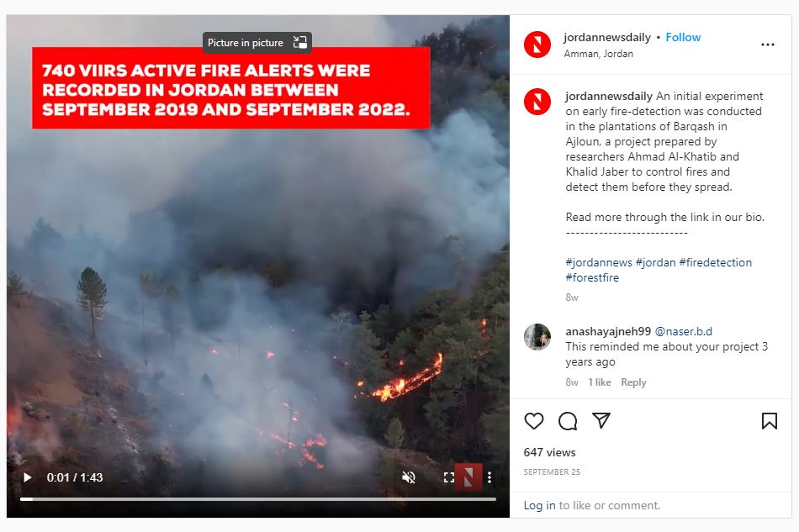Open anashayajneh99's avatar
Screen dimensions: 799x532
(x=537, y=337)
